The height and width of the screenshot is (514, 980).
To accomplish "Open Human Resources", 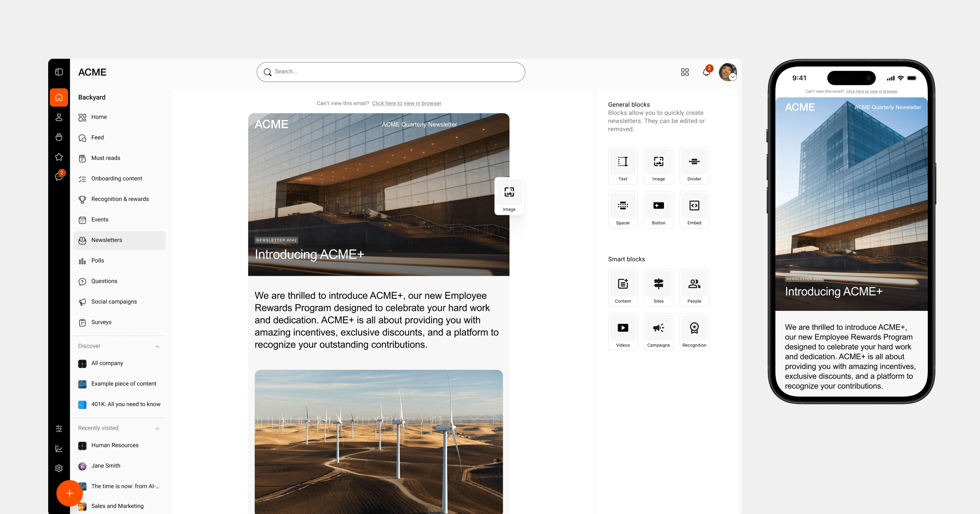I will (119, 445).
